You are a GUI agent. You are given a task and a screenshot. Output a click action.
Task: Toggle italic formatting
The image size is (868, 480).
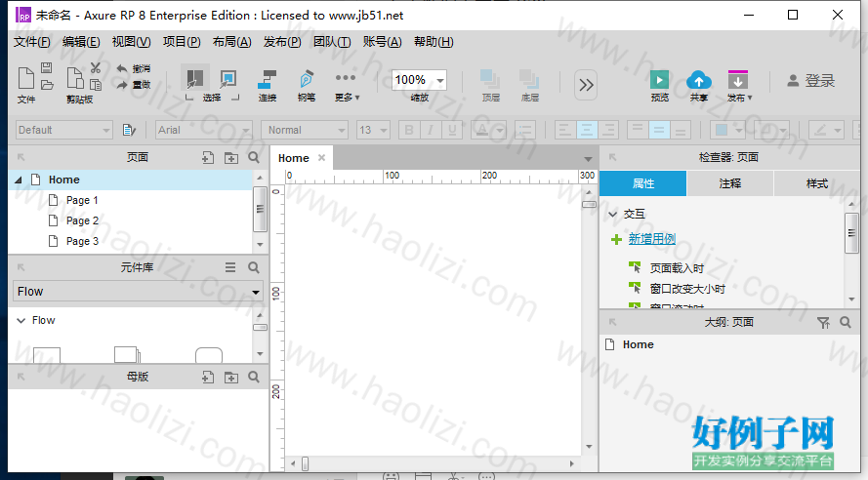[x=431, y=130]
